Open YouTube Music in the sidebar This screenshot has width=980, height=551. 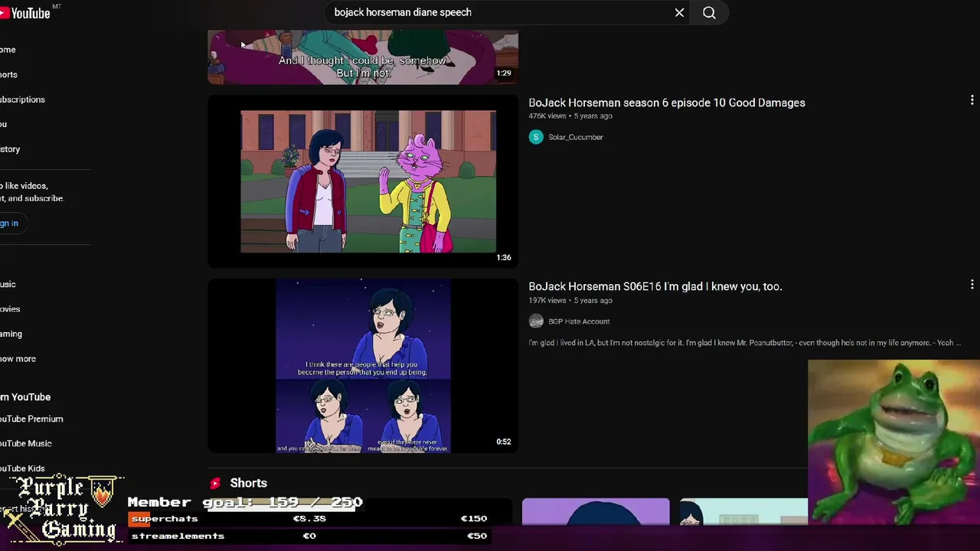[x=26, y=443]
